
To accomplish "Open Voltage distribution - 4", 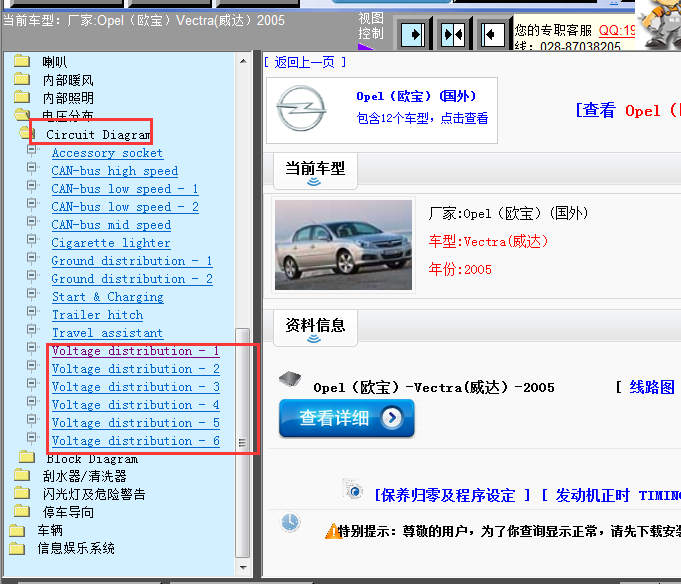I will click(136, 405).
